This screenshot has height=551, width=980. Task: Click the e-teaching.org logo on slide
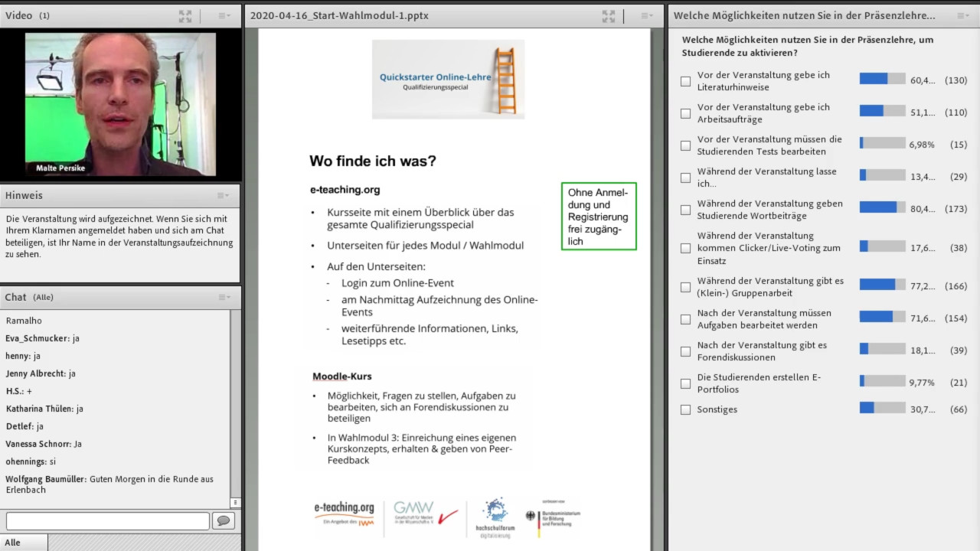coord(345,513)
